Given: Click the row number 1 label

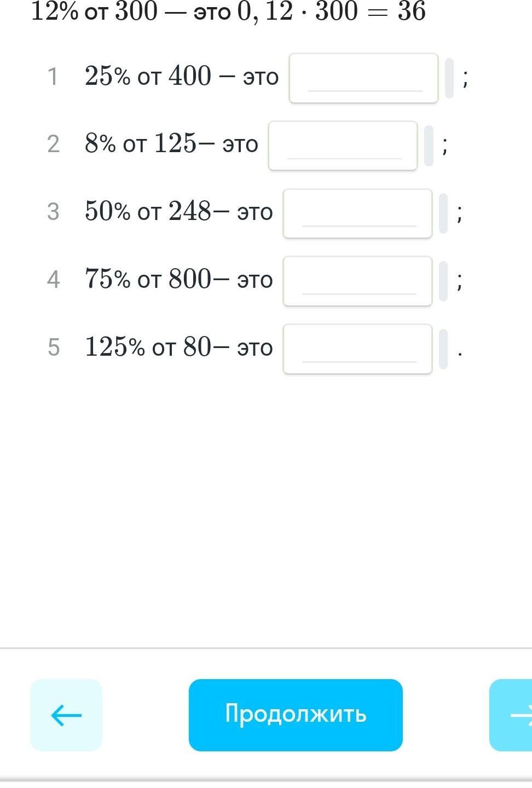Looking at the screenshot, I should 53,77.
